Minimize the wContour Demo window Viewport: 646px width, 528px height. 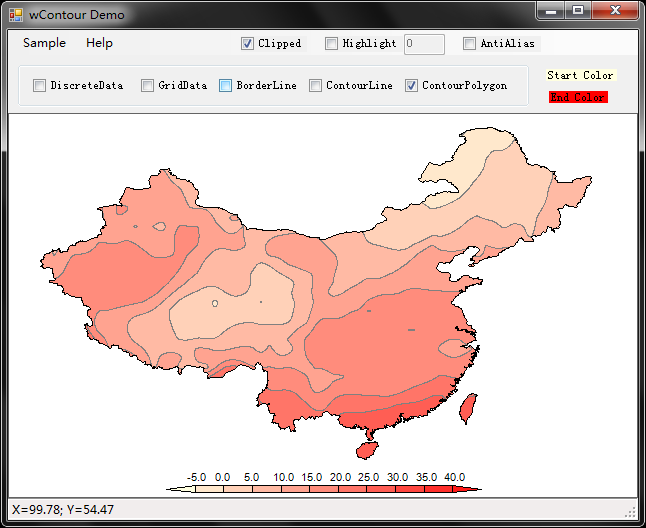click(551, 10)
